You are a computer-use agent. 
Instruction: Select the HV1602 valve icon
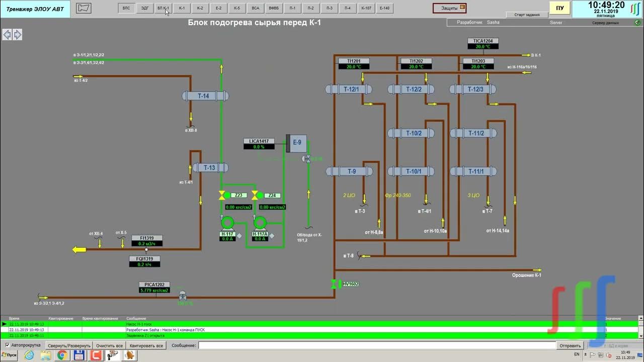coord(334,284)
